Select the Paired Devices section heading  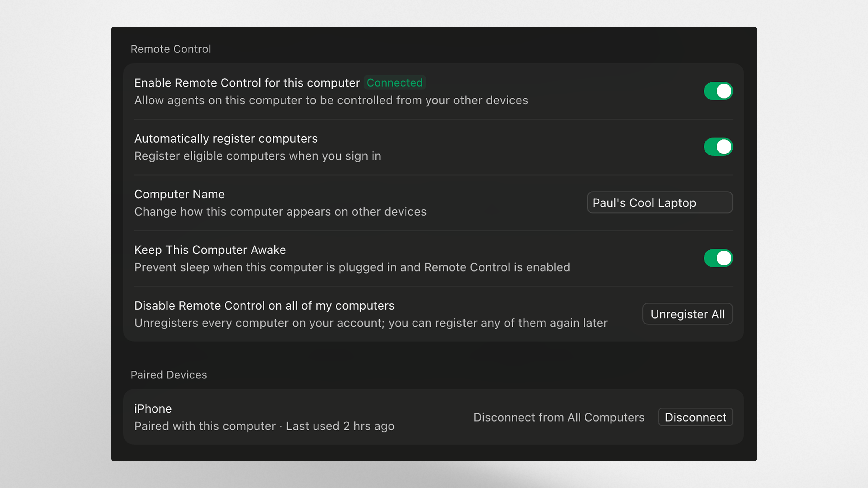pyautogui.click(x=168, y=375)
